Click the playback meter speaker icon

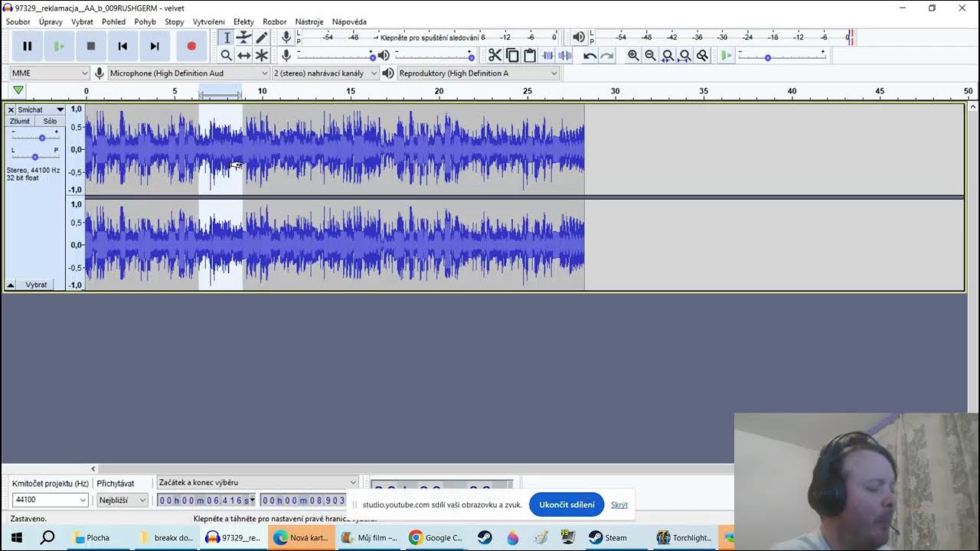[579, 37]
